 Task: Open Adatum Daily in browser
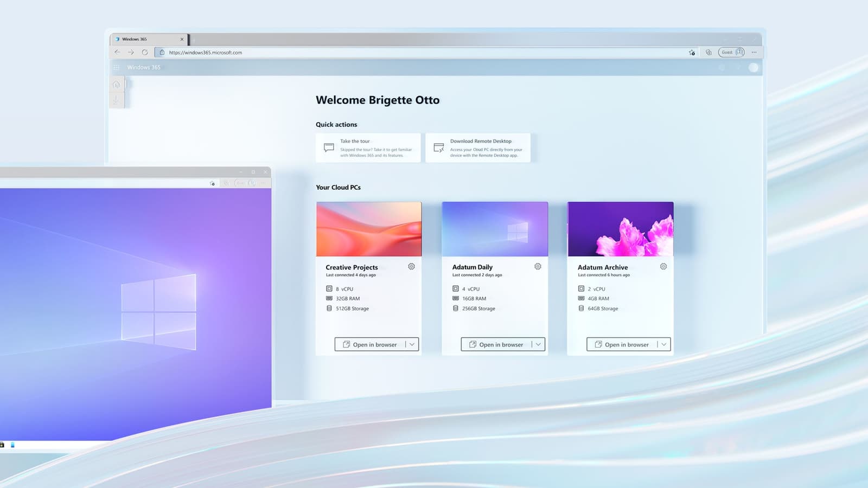(496, 344)
